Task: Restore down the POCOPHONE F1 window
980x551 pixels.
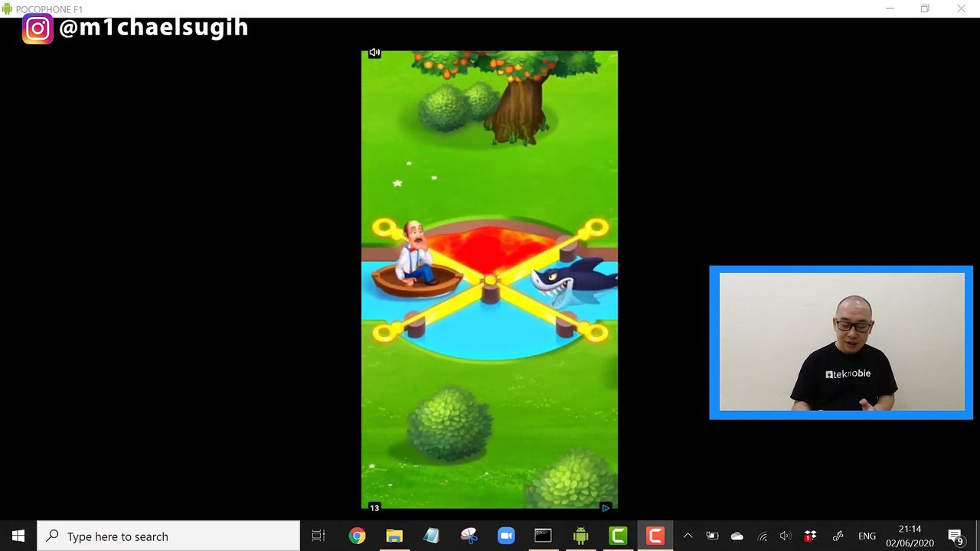Action: 925,8
